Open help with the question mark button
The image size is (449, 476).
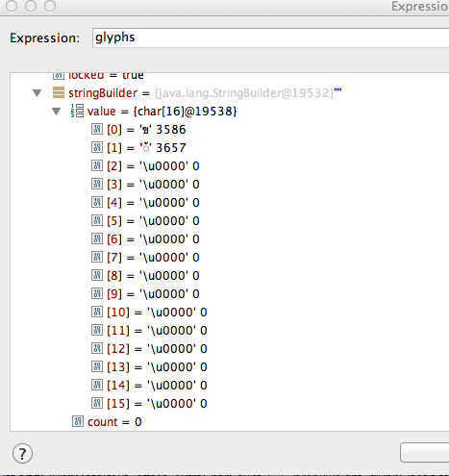coord(22,454)
